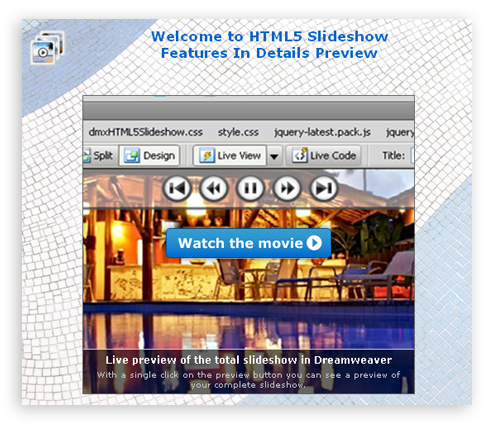Click the rewind previous slide button
The image size is (495, 425).
(214, 188)
